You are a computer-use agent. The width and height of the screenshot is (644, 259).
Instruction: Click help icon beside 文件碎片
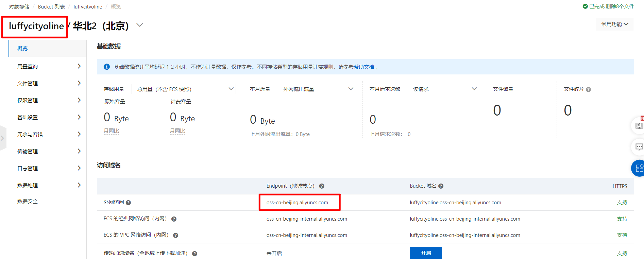[x=588, y=89]
